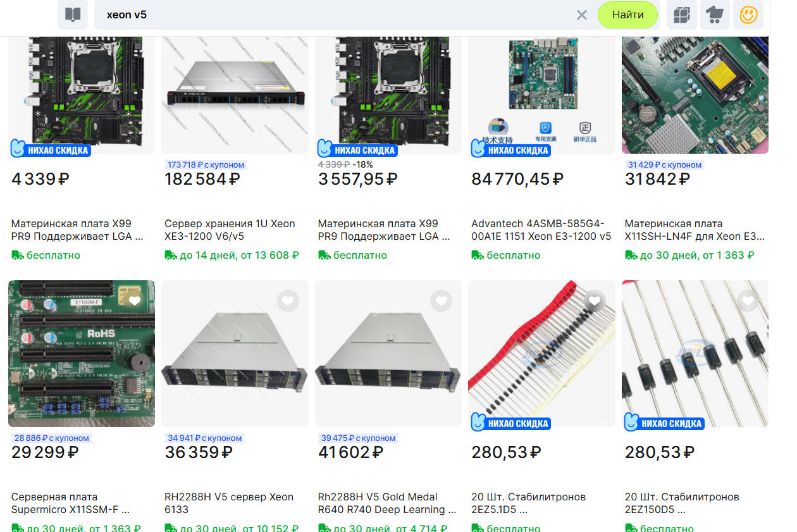Open the 2EZ5.1D5 zener diodes image
This screenshot has height=532, width=797.
tap(541, 354)
